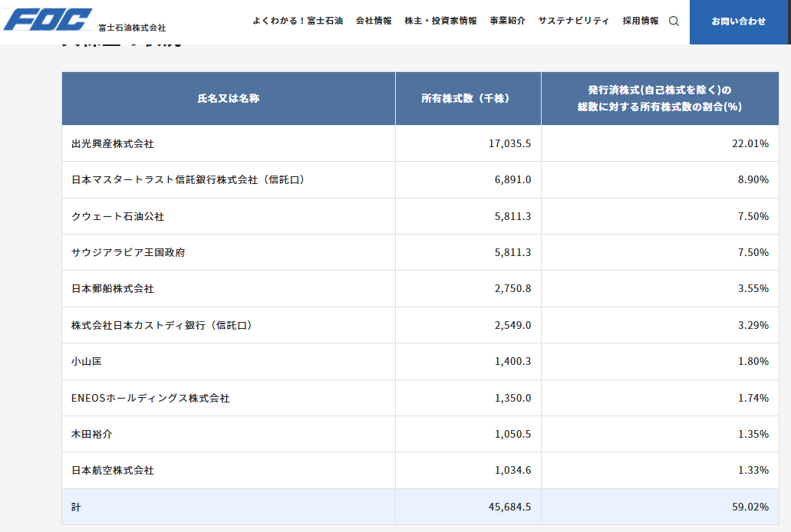Open the 会社情報 menu
This screenshot has height=532, width=791.
(374, 21)
